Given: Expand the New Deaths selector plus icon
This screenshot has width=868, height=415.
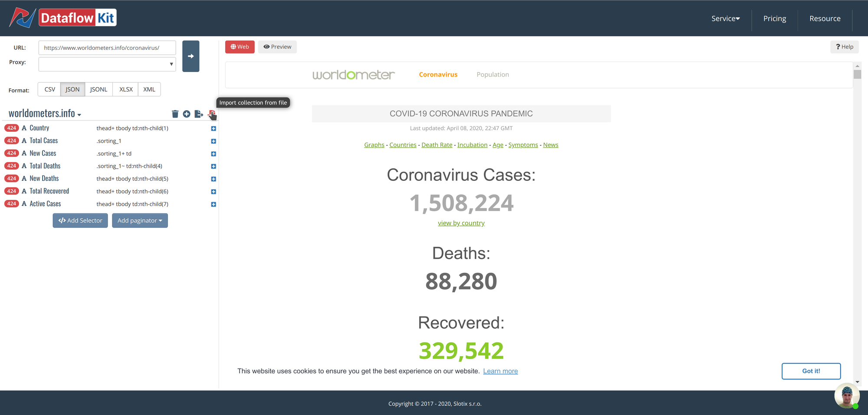Looking at the screenshot, I should point(214,179).
